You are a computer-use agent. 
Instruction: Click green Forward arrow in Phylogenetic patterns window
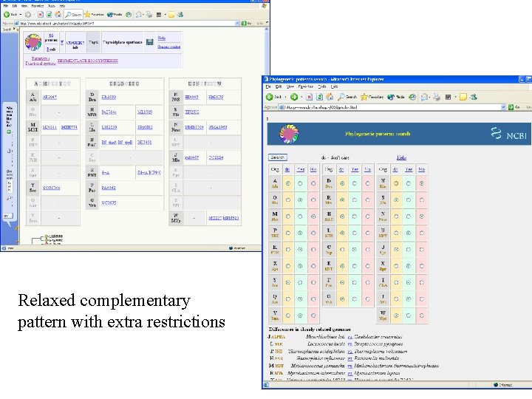pos(294,97)
